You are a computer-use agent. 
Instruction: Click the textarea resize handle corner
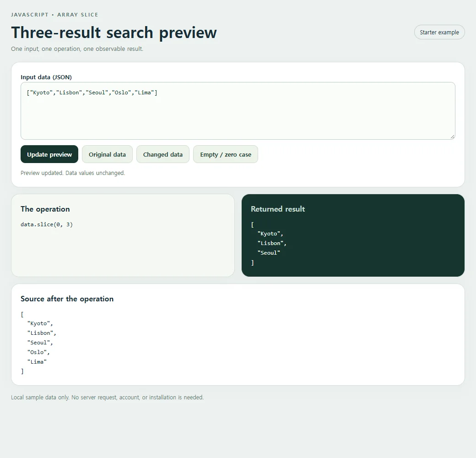(452, 136)
